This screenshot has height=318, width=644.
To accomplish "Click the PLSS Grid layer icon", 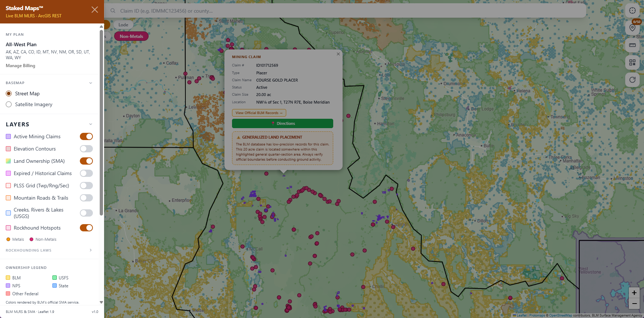I will pyautogui.click(x=8, y=186).
